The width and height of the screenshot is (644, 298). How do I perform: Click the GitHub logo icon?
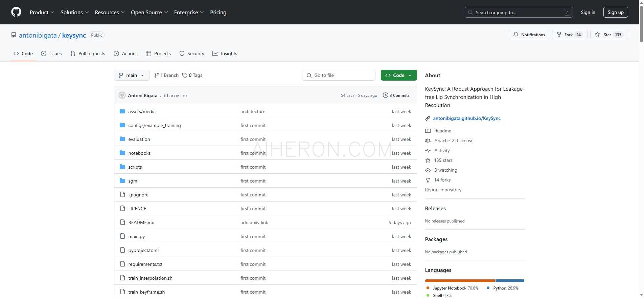pyautogui.click(x=16, y=12)
